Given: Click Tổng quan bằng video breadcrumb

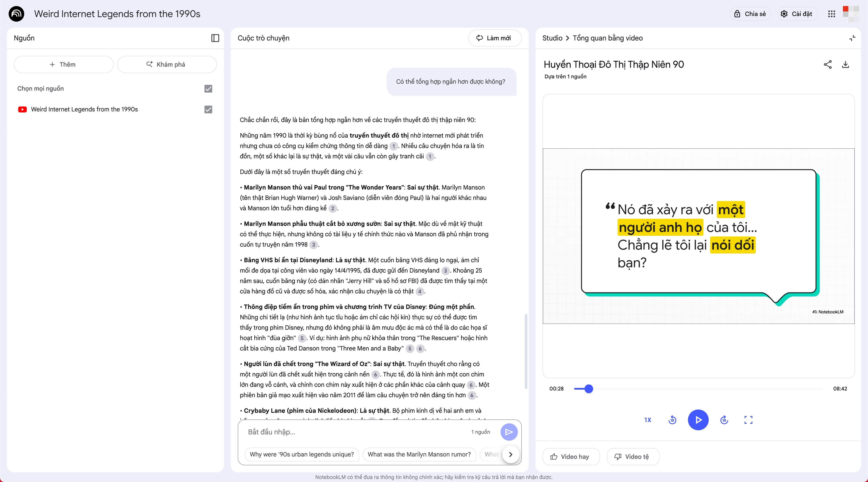Looking at the screenshot, I should (x=608, y=38).
